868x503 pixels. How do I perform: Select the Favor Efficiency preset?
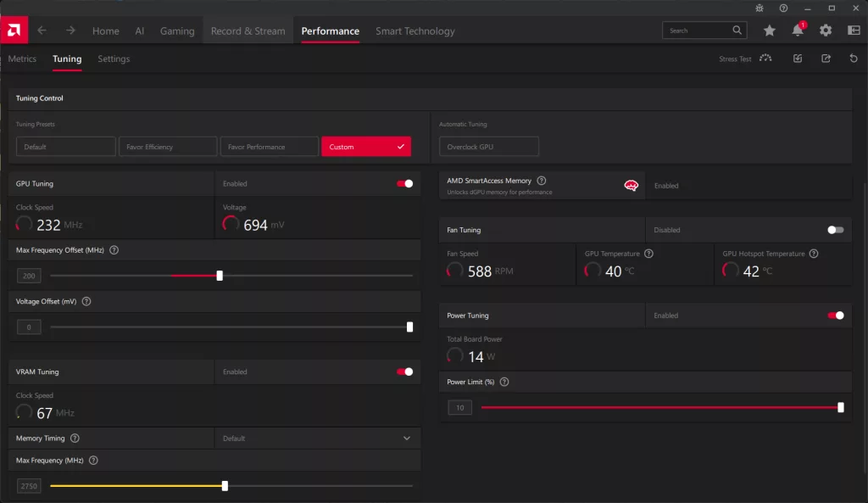coord(168,146)
